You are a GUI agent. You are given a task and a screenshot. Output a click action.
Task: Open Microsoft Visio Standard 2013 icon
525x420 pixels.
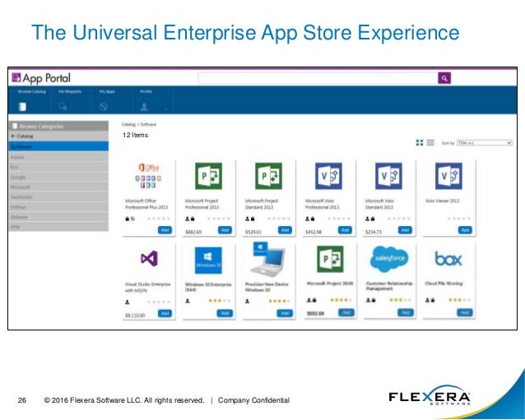[x=388, y=176]
